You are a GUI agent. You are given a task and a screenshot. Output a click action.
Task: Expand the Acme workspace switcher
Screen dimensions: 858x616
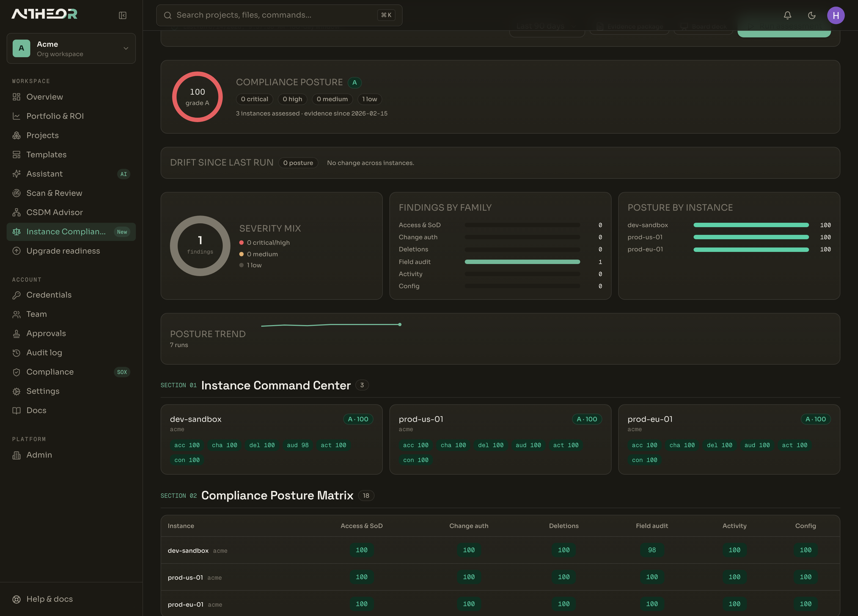pyautogui.click(x=71, y=48)
